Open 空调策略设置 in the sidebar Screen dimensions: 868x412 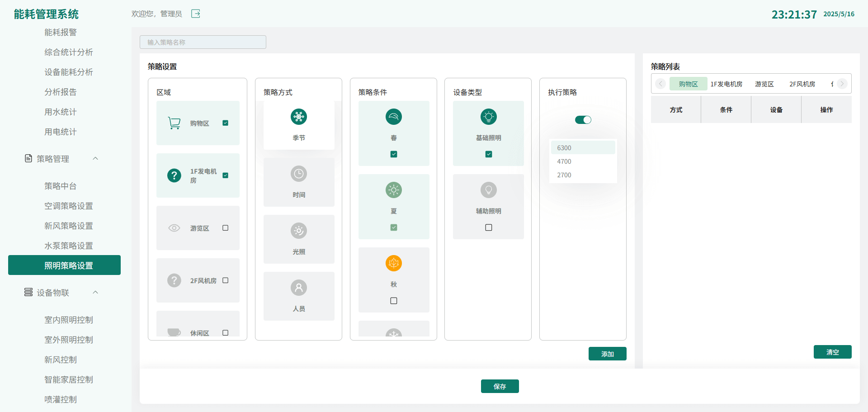(69, 206)
